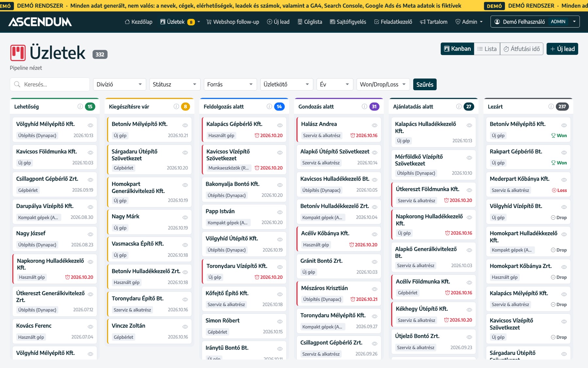Click the search magnifier icon
Viewport: 588px width, 368px height.
pyautogui.click(x=17, y=84)
